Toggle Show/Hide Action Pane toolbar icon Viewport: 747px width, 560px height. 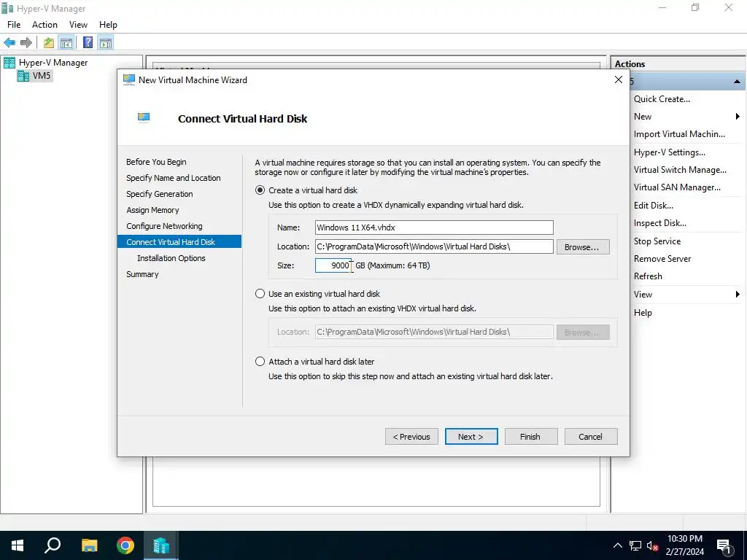coord(105,43)
